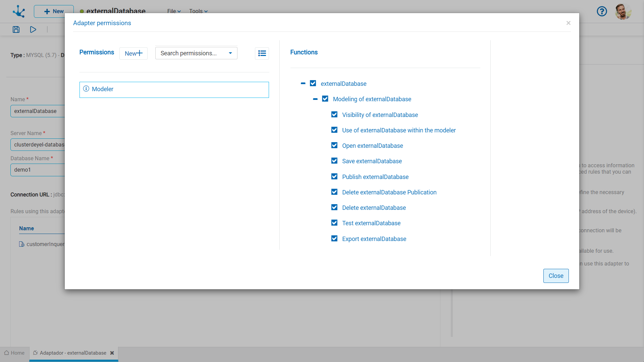Click the Home tab icon
This screenshot has width=644, height=362.
click(7, 353)
